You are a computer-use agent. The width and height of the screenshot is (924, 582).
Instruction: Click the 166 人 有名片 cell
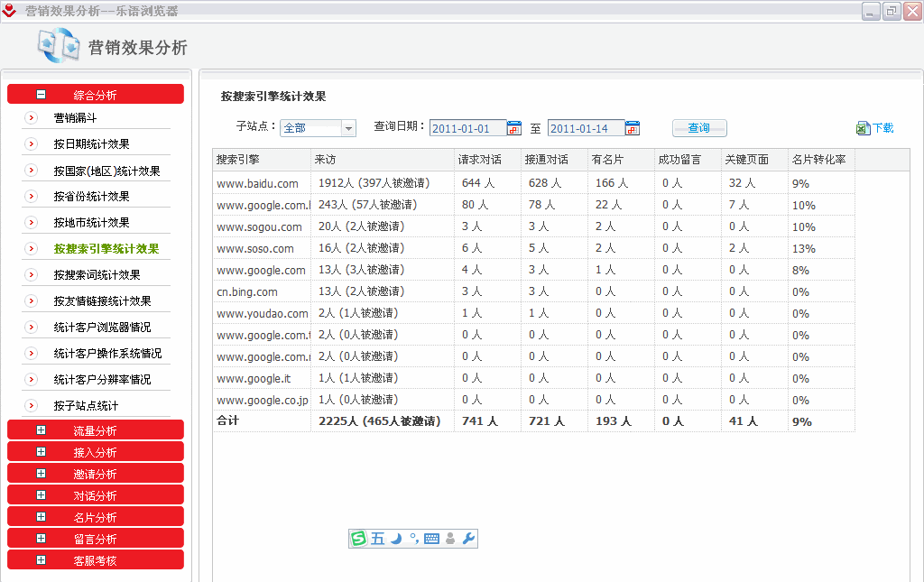coord(621,183)
